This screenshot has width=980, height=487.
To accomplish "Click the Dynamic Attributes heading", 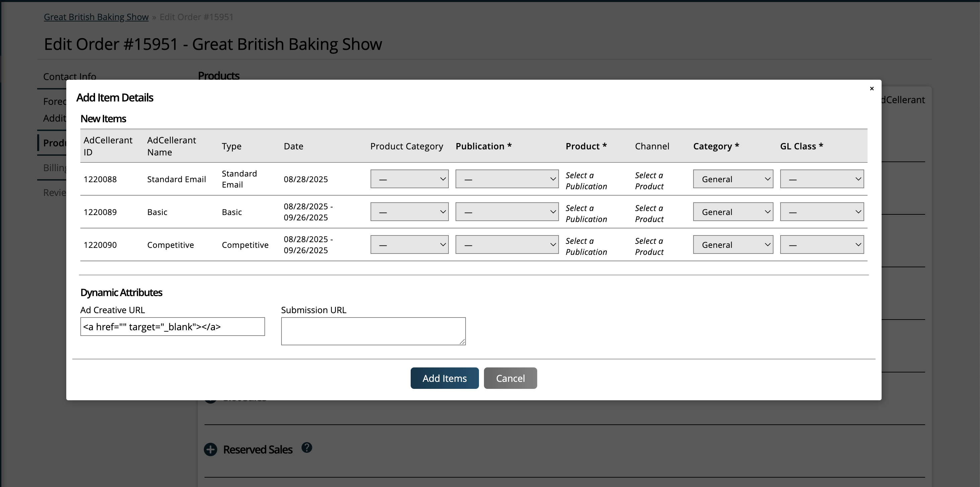I will pos(121,292).
